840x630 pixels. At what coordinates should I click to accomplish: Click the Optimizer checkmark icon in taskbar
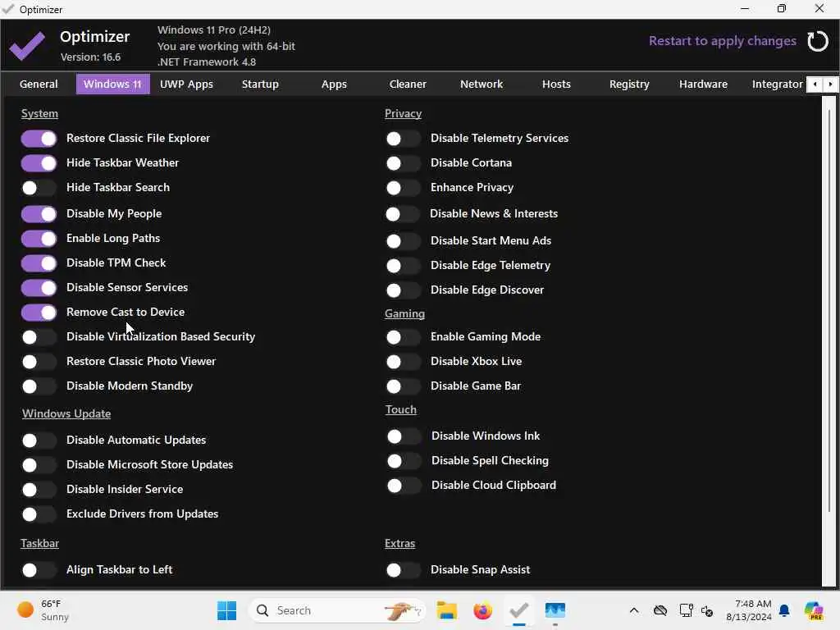[x=518, y=610]
